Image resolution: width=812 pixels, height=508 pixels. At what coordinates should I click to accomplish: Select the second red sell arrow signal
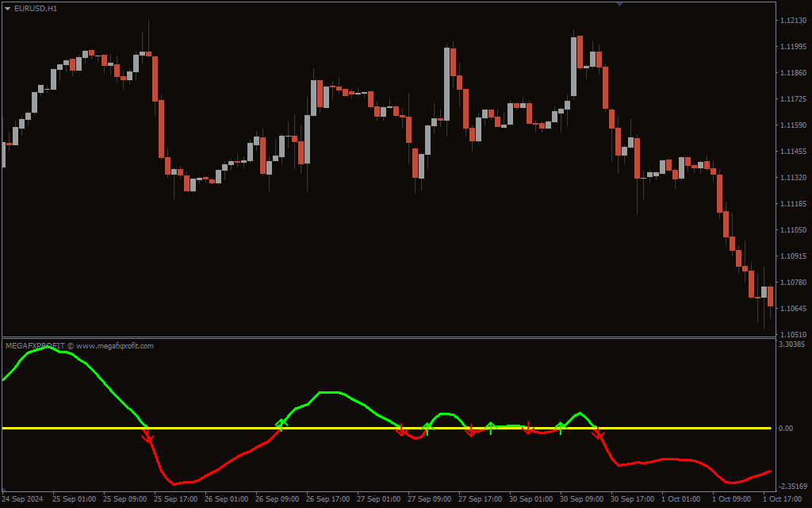401,431
